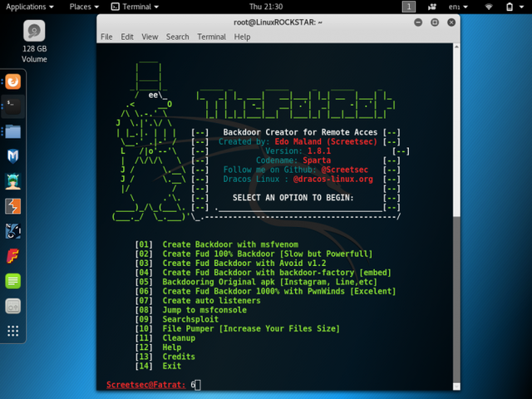Open the green notes dock icon
Image resolution: width=532 pixels, height=399 pixels.
(x=13, y=281)
